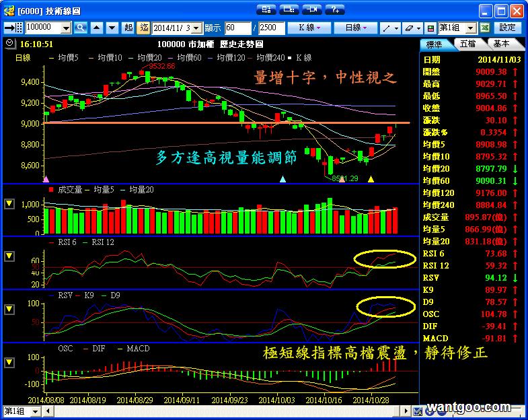Toggle the 起 start-date button
Viewport: 528px width, 420px height.
pyautogui.click(x=128, y=28)
